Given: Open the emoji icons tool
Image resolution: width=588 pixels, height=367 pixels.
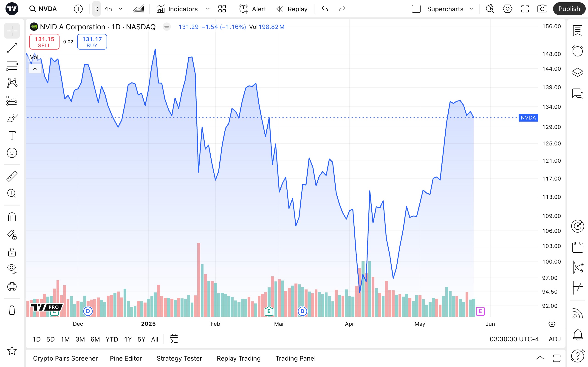Looking at the screenshot, I should [12, 153].
